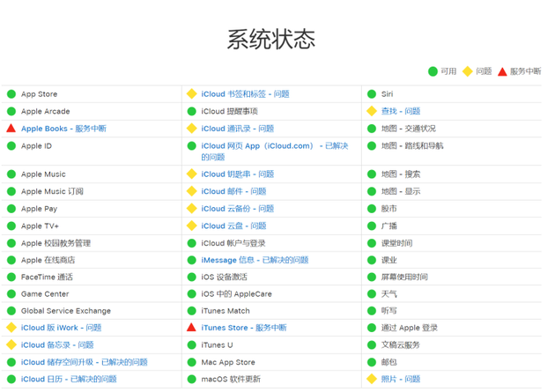Click the iOS 中的 AppleCare entry
The width and height of the screenshot is (555, 392).
click(x=236, y=294)
